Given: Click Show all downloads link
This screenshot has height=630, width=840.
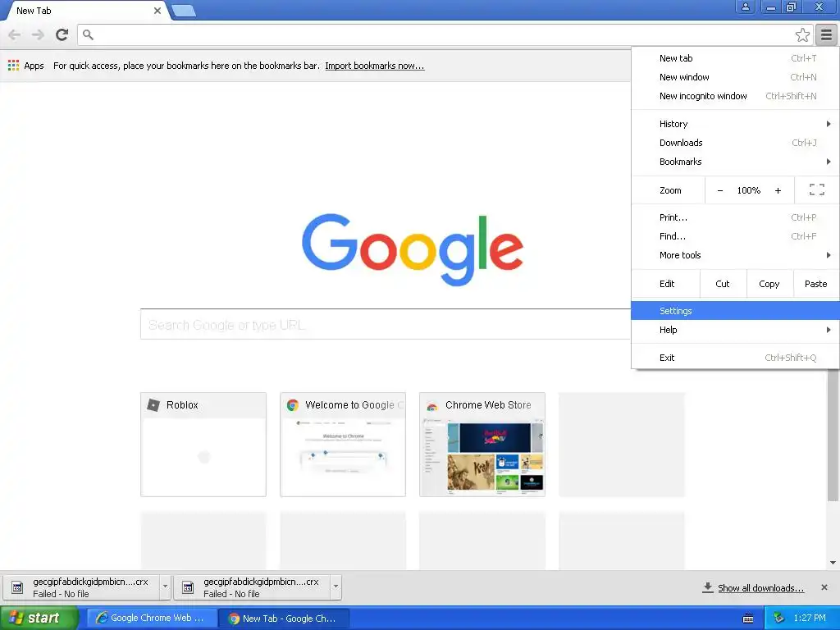Looking at the screenshot, I should coord(760,588).
